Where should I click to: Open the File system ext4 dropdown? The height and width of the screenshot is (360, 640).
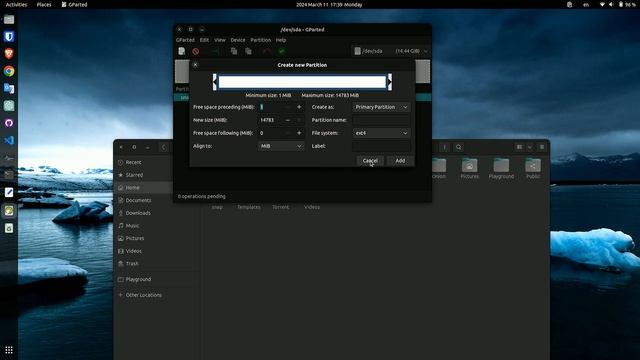[x=381, y=133]
